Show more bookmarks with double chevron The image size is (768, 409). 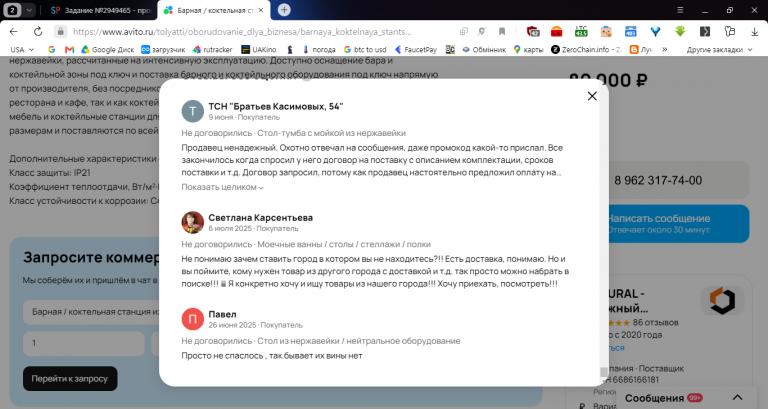(664, 49)
